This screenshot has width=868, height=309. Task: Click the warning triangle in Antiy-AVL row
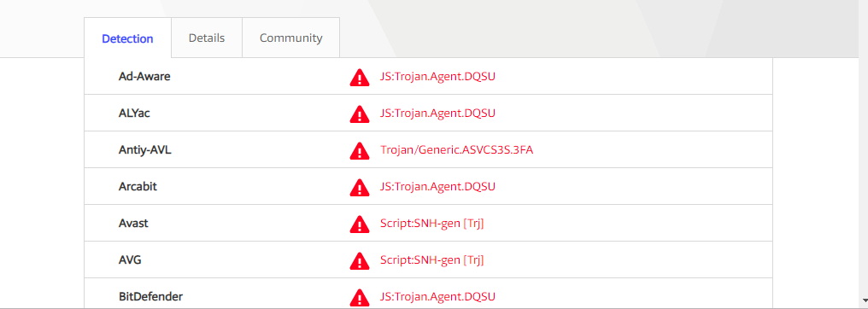pyautogui.click(x=360, y=150)
